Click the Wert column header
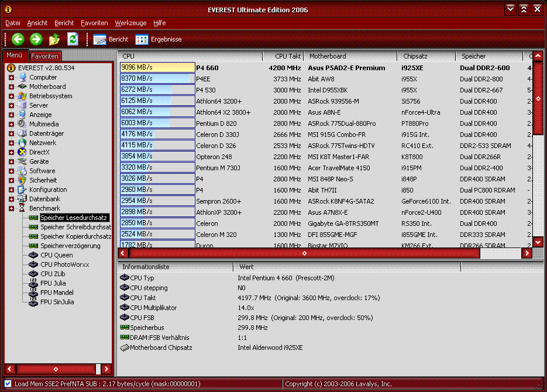547x392 pixels. coord(347,267)
